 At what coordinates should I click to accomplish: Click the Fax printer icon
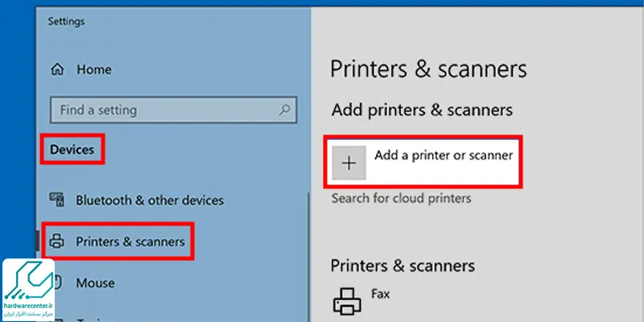(x=347, y=301)
